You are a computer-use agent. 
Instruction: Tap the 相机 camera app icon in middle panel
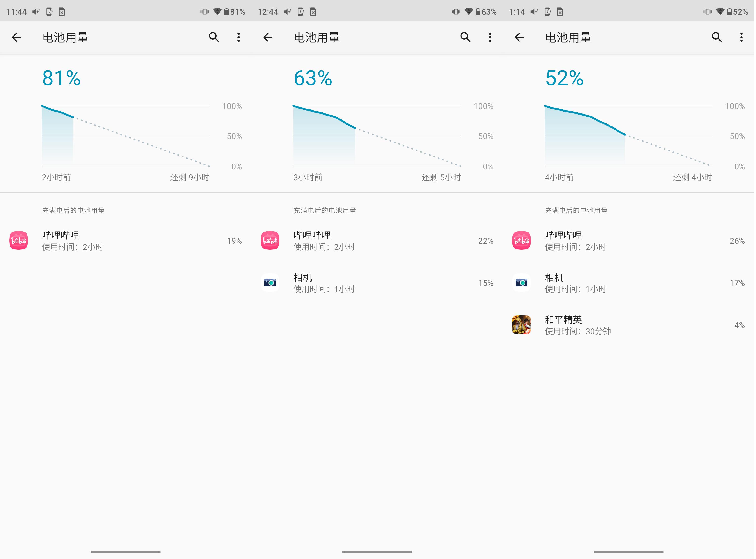270,283
